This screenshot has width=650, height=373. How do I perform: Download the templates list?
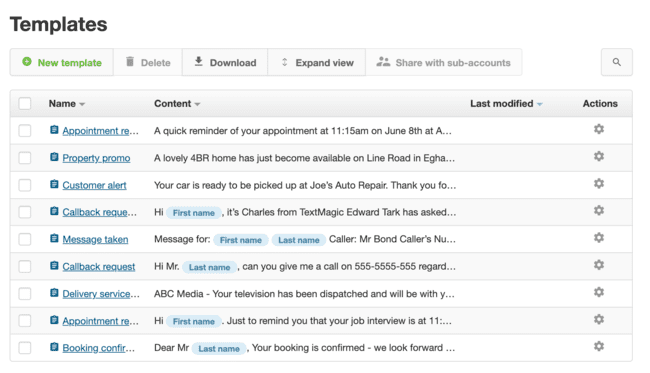pyautogui.click(x=225, y=63)
